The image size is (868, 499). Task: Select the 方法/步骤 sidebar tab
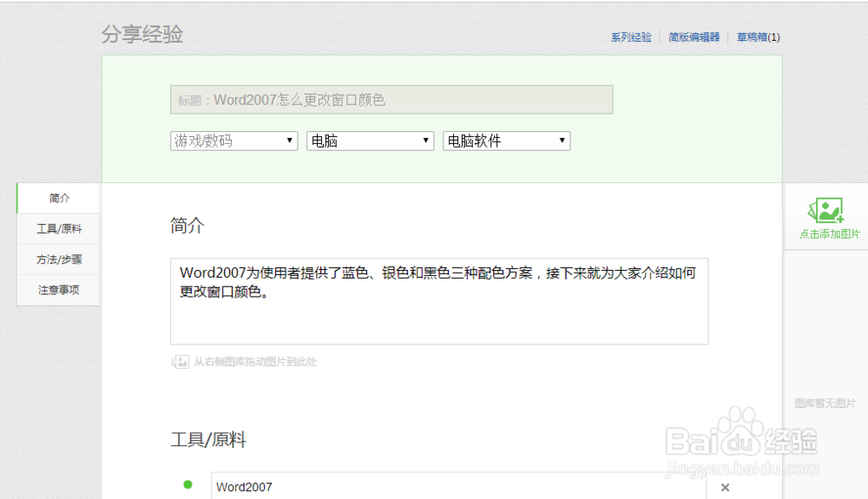point(59,259)
